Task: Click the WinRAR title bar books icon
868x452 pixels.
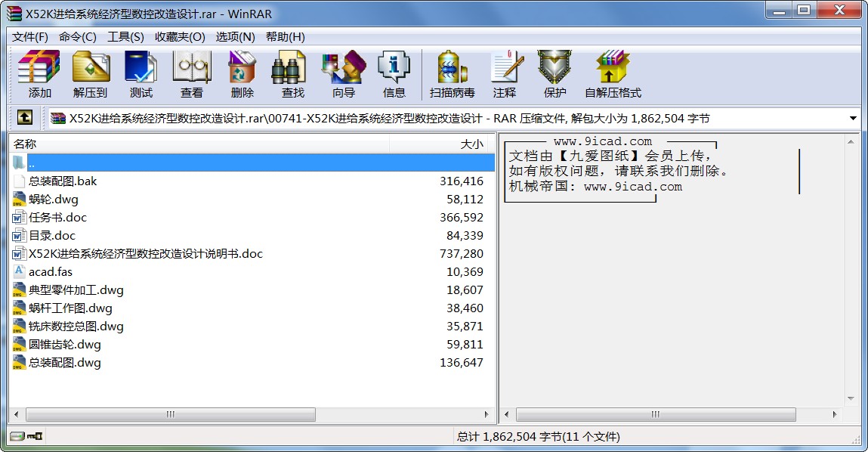Action: pyautogui.click(x=14, y=14)
